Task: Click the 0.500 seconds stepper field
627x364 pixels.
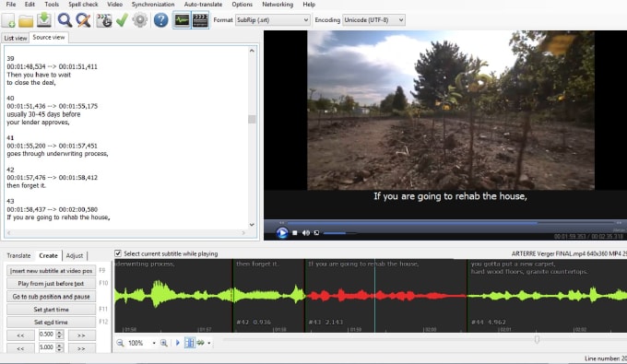Action: point(51,335)
